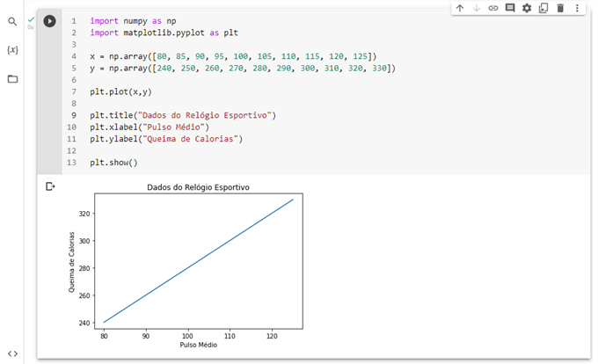Open the search panel in left sidebar
Viewport: 598px width, 364px height.
[12, 21]
